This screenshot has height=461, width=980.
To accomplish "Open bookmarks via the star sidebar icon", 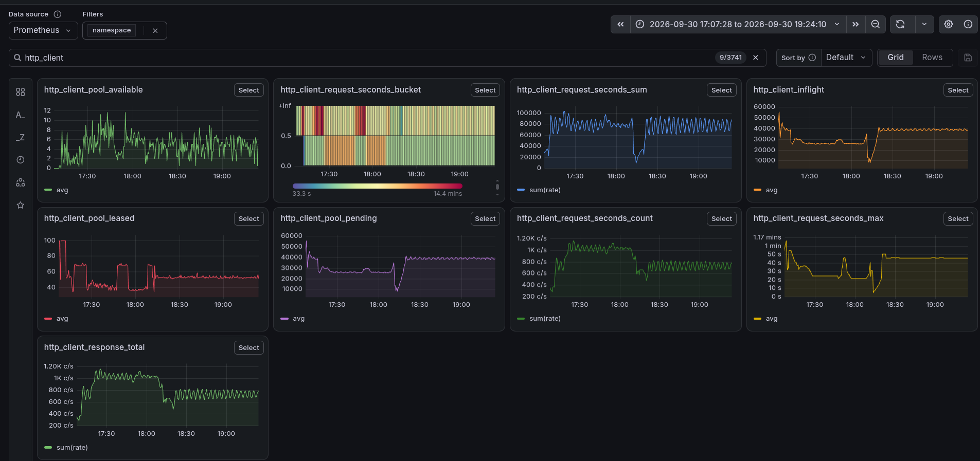I will (x=21, y=205).
